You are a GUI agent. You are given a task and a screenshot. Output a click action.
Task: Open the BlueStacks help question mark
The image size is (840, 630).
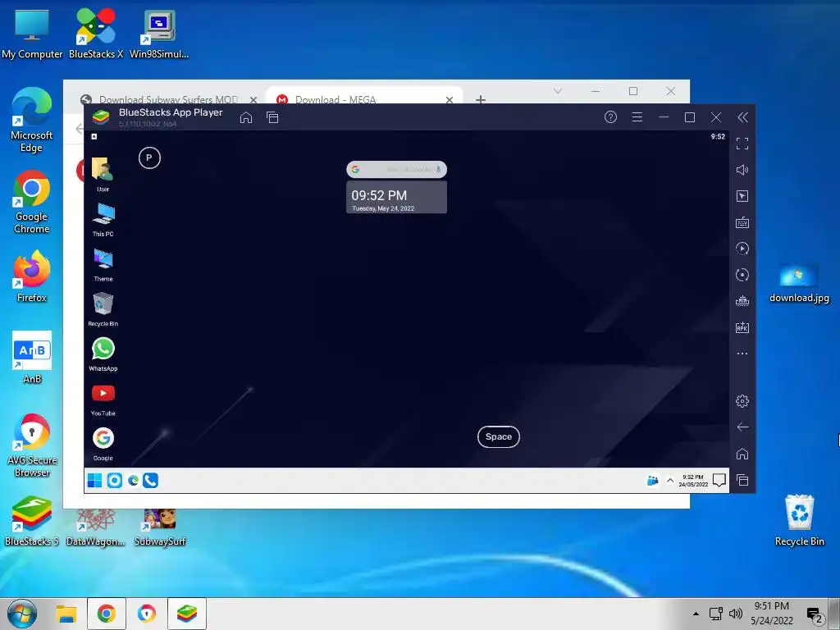coord(610,117)
